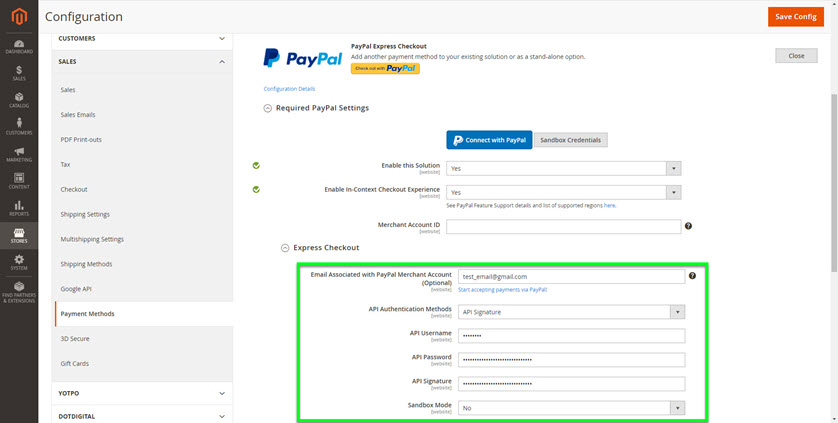Open the API Authentication Methods dropdown
Image resolution: width=838 pixels, height=423 pixels.
coord(571,312)
